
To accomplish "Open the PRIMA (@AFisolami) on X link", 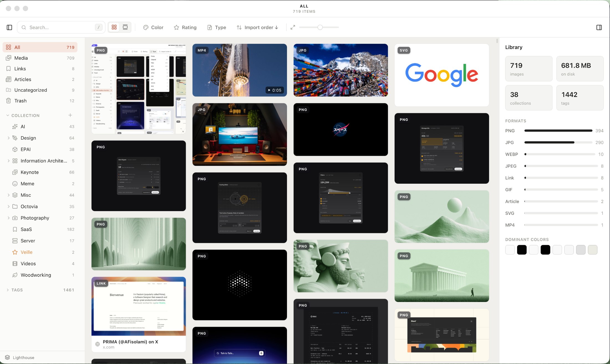I will coord(139,314).
